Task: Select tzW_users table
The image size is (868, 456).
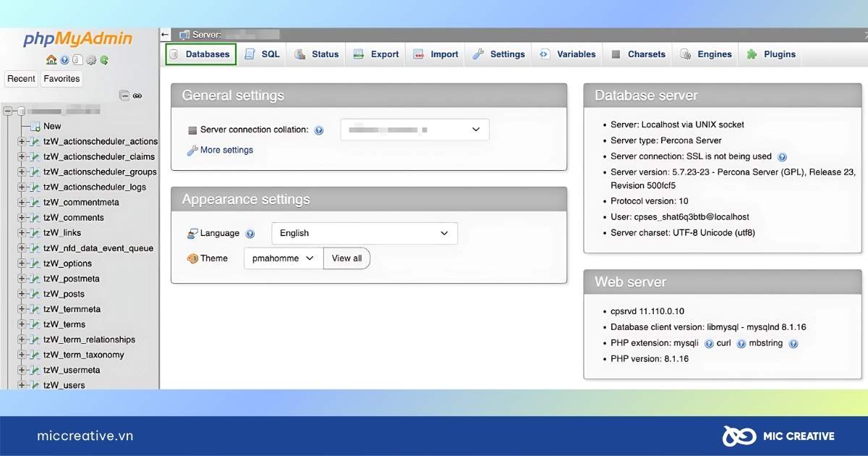Action: (x=64, y=385)
